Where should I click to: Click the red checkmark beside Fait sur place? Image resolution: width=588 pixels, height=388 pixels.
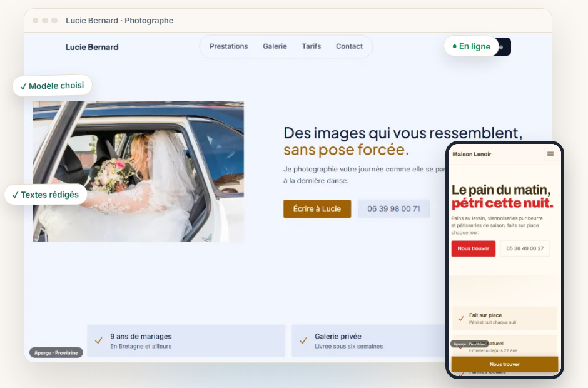coord(461,319)
